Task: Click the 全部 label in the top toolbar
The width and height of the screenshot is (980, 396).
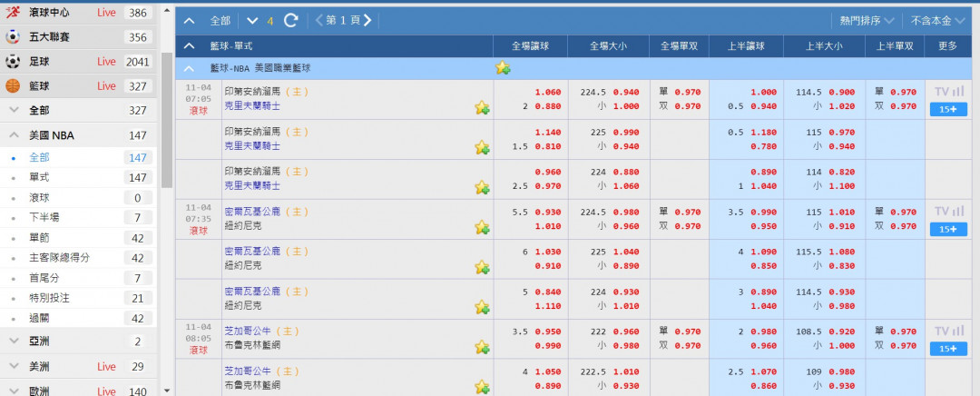Action: (x=220, y=21)
